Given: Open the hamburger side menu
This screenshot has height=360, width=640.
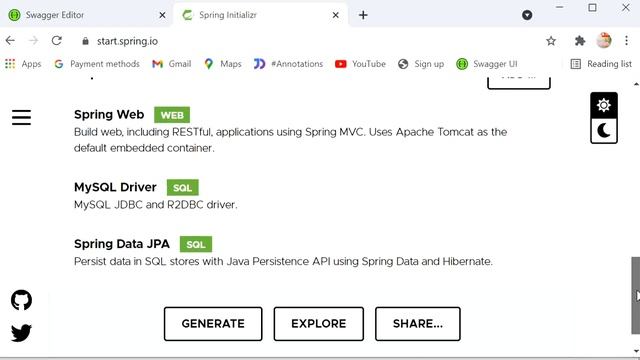Looking at the screenshot, I should click(x=21, y=117).
